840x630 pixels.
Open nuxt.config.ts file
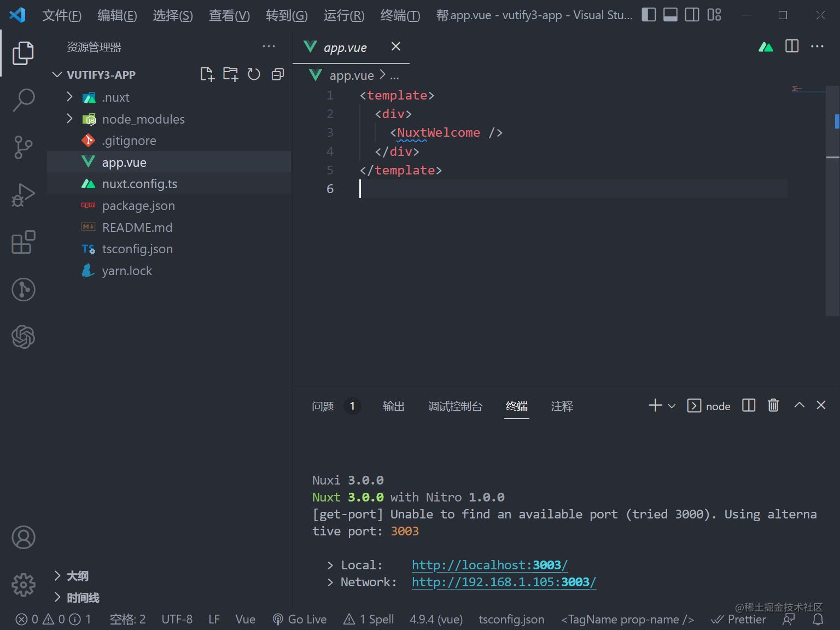(x=169, y=184)
